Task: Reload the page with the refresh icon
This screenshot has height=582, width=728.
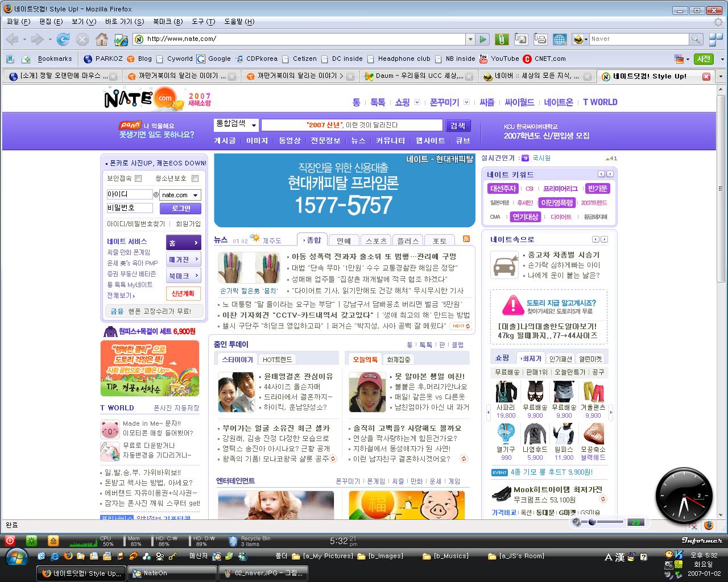Action: [x=63, y=39]
